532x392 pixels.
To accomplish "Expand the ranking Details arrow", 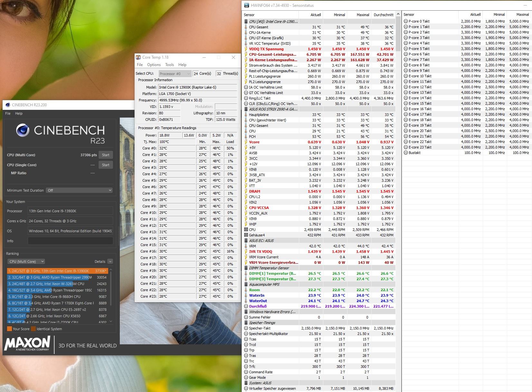I will (x=110, y=262).
